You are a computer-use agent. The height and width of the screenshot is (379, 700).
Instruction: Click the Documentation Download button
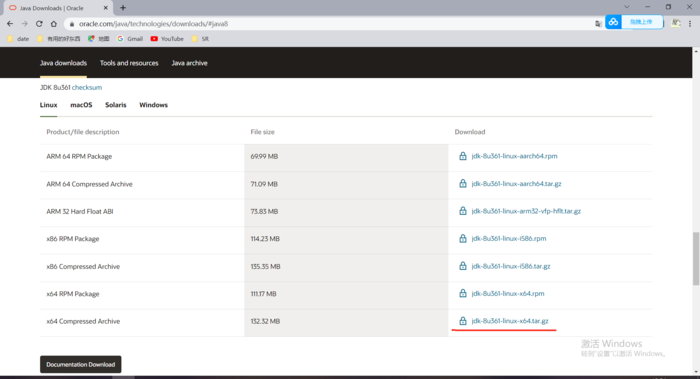tap(80, 364)
